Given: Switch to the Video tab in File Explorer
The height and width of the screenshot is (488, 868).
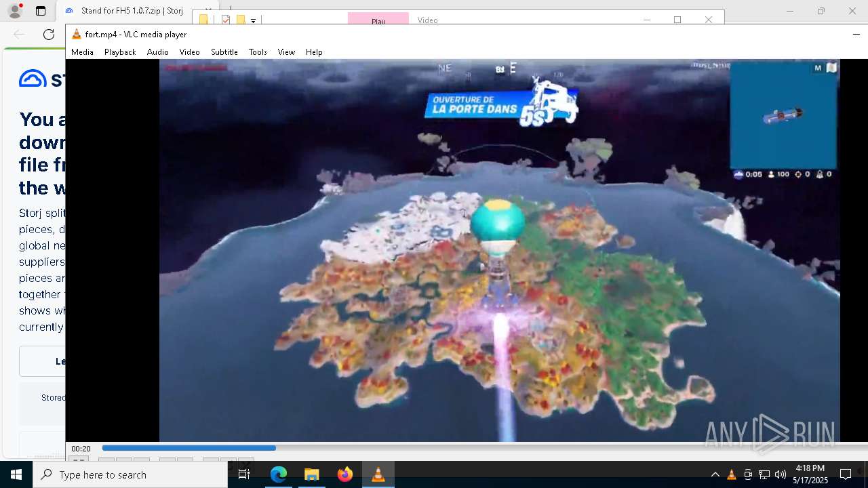Looking at the screenshot, I should click(428, 20).
